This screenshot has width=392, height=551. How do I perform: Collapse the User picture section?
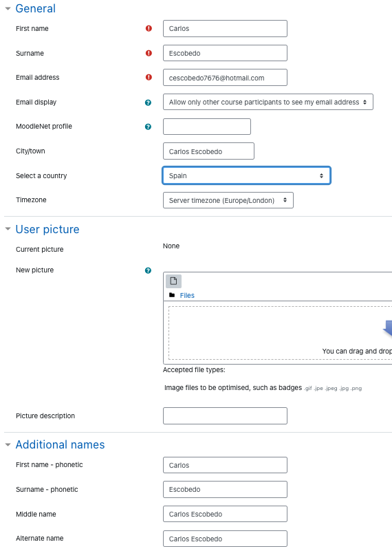(x=8, y=229)
